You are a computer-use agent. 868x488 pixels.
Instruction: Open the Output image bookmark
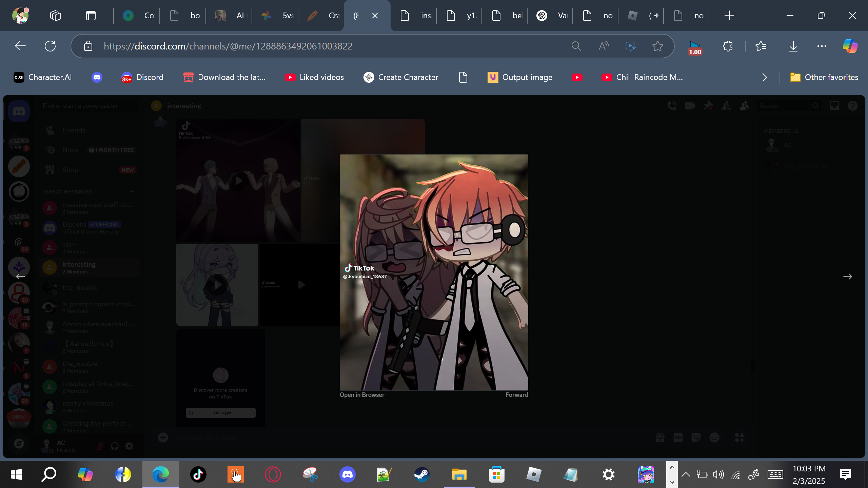(520, 77)
